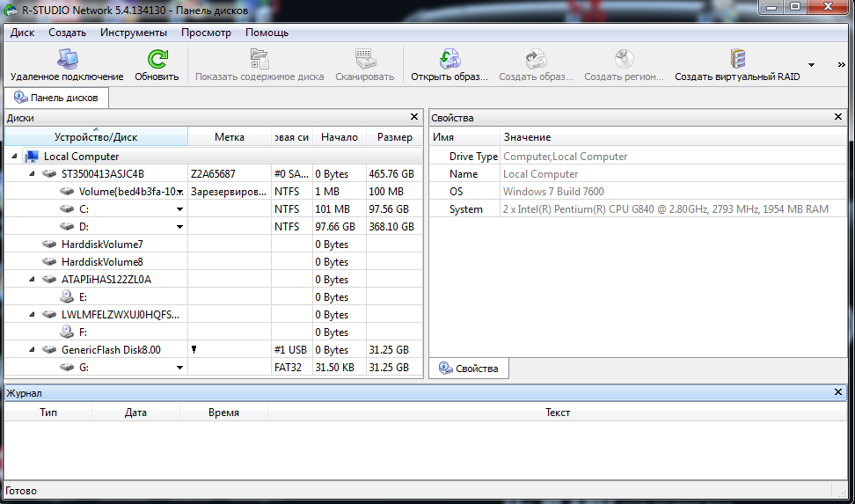Click the Дата journal column header
This screenshot has height=504, width=855.
[135, 413]
